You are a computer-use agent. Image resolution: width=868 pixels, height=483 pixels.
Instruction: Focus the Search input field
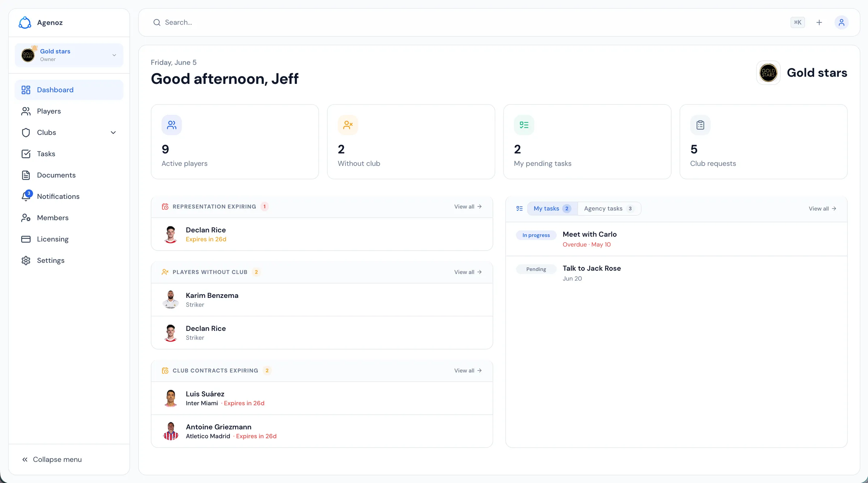point(470,22)
